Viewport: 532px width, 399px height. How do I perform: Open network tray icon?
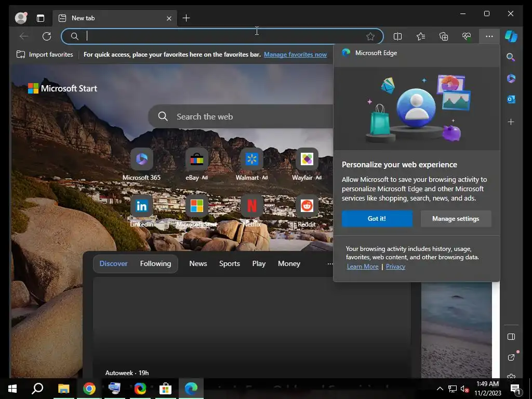(x=453, y=389)
